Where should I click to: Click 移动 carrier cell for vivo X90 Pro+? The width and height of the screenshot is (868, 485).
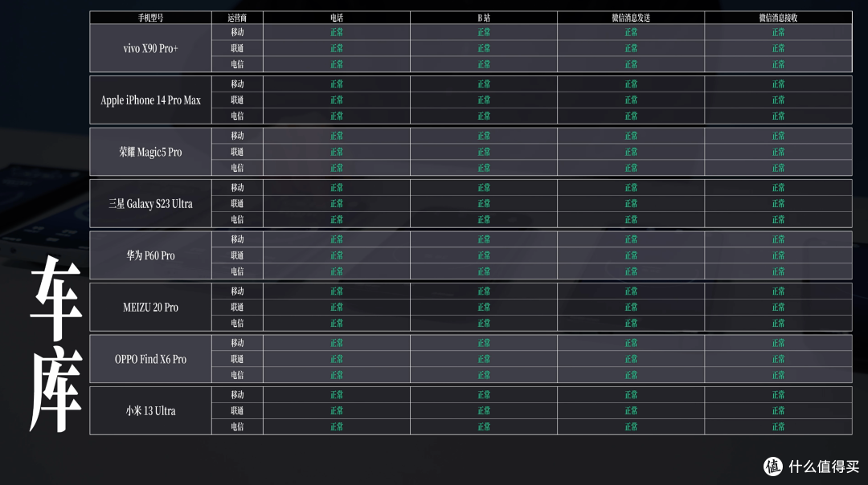[237, 32]
